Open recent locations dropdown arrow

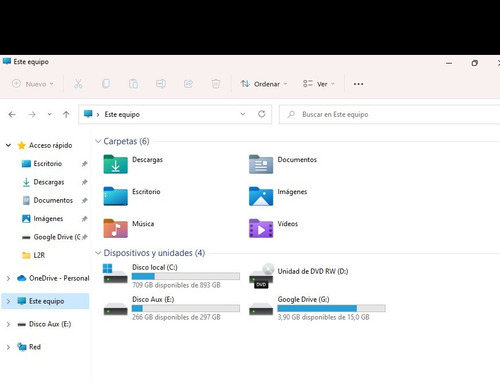click(x=49, y=114)
